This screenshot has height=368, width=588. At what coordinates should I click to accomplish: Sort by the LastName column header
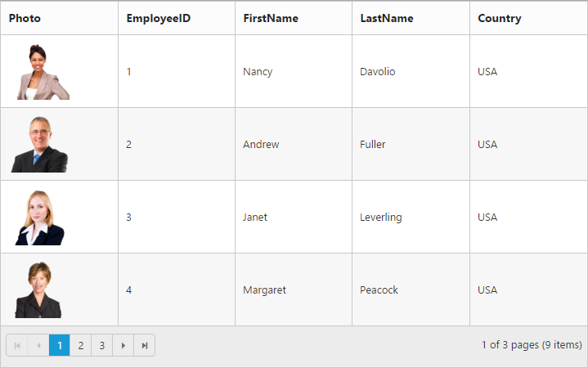click(x=411, y=18)
